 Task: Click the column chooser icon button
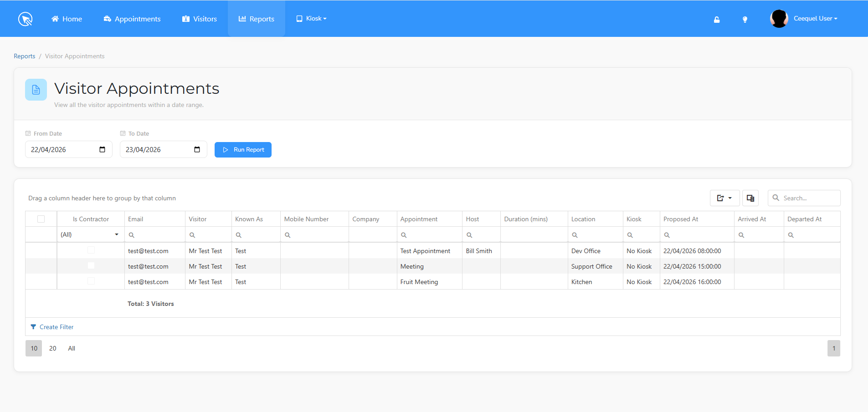point(750,198)
